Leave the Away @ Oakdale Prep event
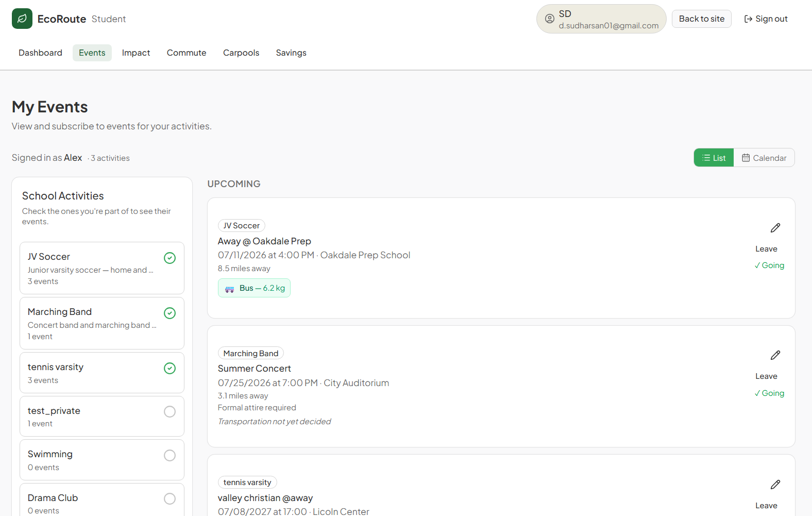Image resolution: width=812 pixels, height=516 pixels. pyautogui.click(x=766, y=249)
